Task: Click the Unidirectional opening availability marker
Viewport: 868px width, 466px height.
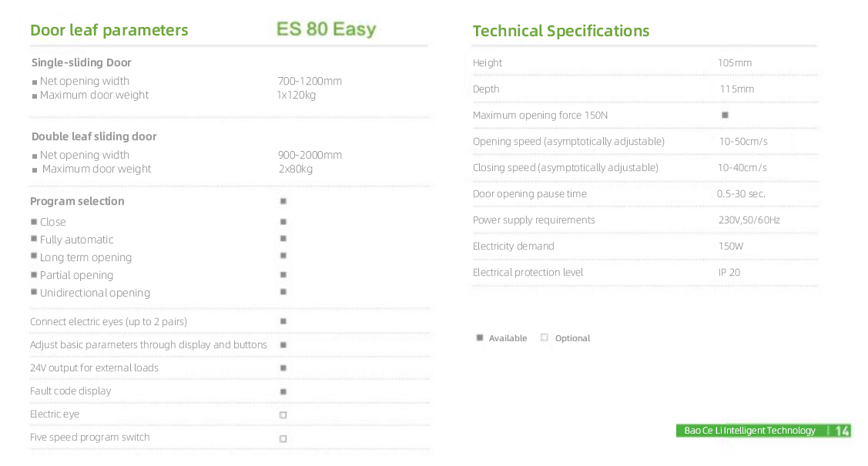Action: point(283,292)
